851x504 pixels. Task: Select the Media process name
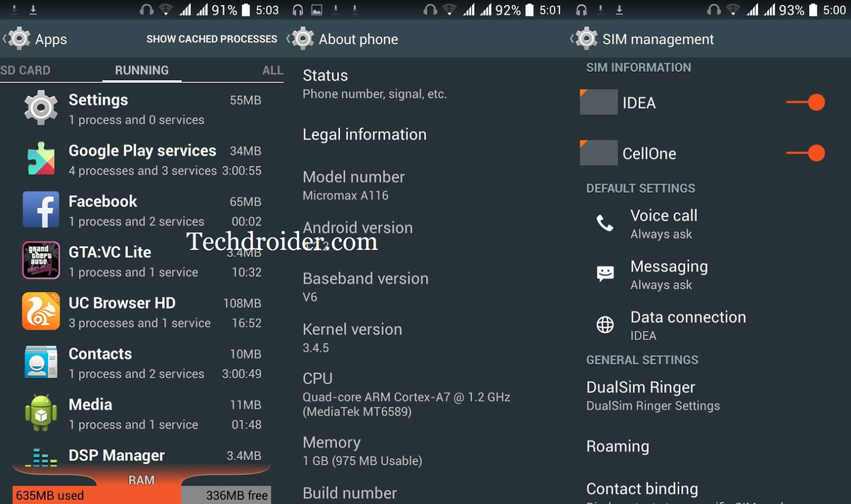point(90,405)
